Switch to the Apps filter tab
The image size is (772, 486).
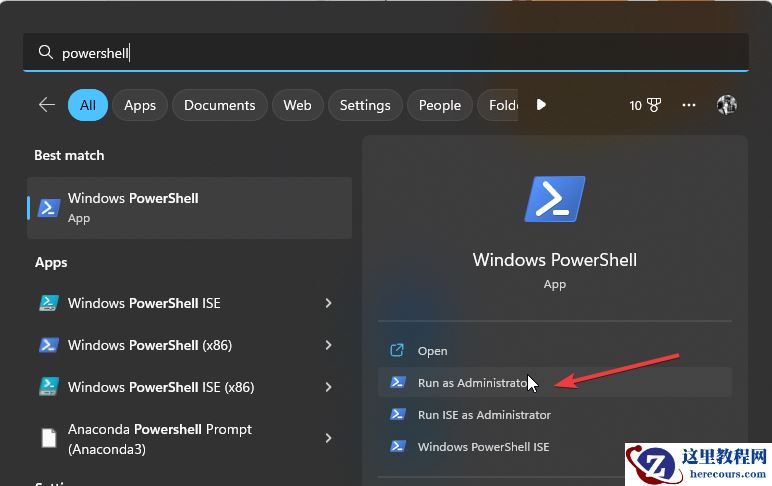click(140, 105)
